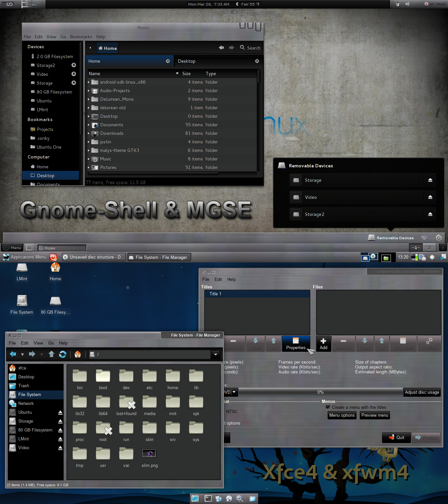Eject Storage in the Removable Devices popup

(x=430, y=180)
